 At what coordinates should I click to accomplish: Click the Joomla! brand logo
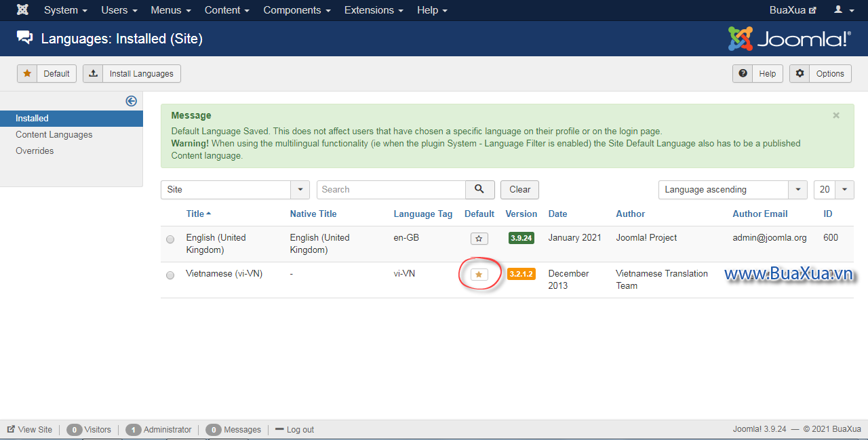coord(789,39)
